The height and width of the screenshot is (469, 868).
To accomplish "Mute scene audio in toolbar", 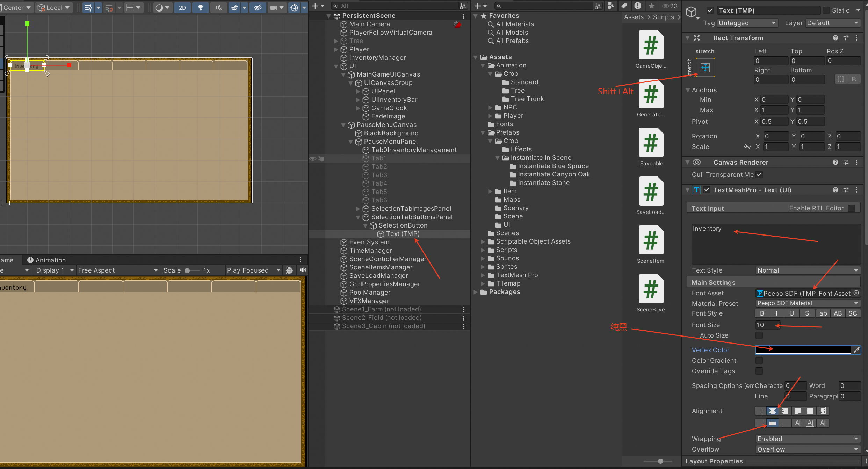I will click(219, 7).
